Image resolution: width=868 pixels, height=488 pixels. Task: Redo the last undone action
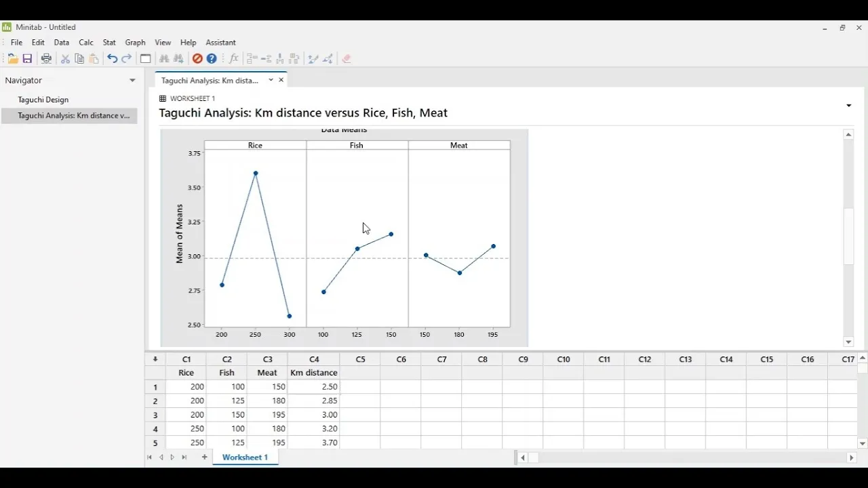127,59
